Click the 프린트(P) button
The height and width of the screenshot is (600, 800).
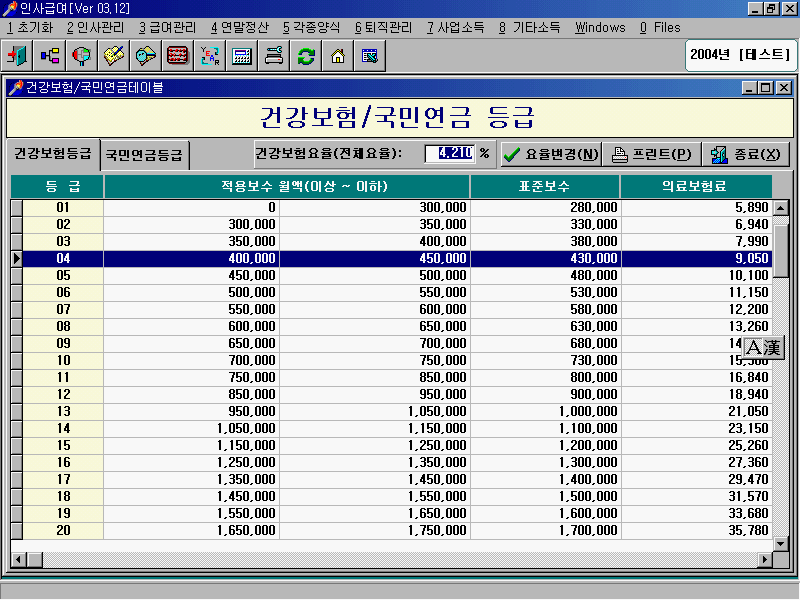651,154
